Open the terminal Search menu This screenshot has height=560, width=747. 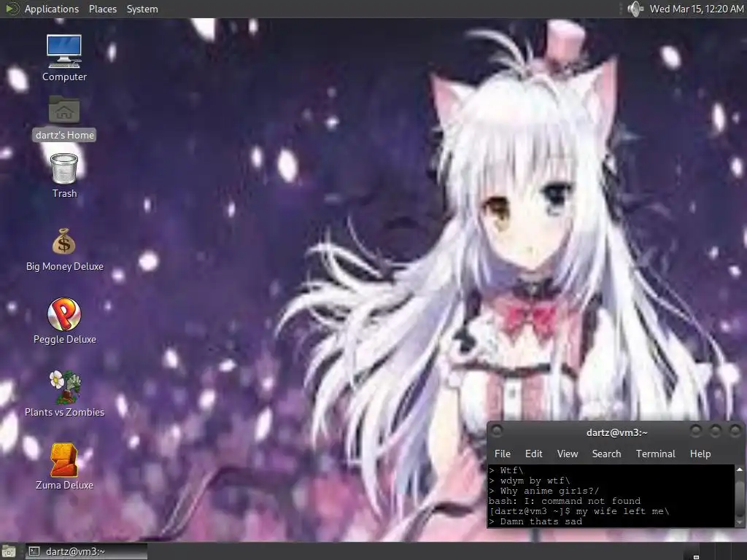click(x=606, y=454)
